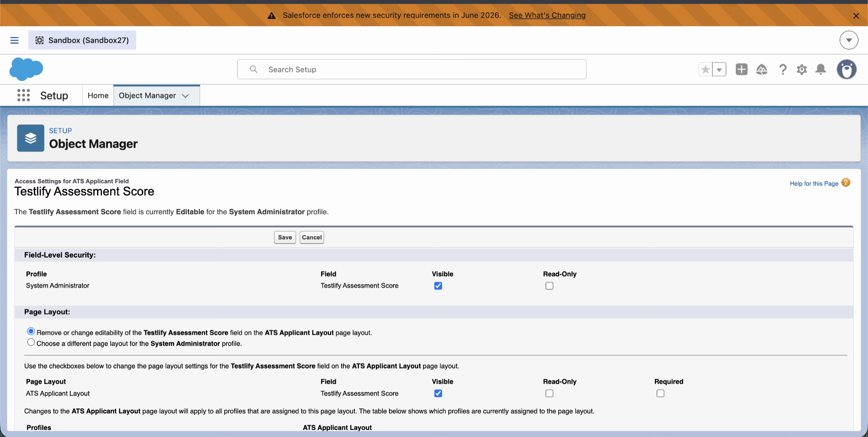This screenshot has height=437, width=868.
Task: Open the Setup gear menu
Action: pyautogui.click(x=801, y=69)
